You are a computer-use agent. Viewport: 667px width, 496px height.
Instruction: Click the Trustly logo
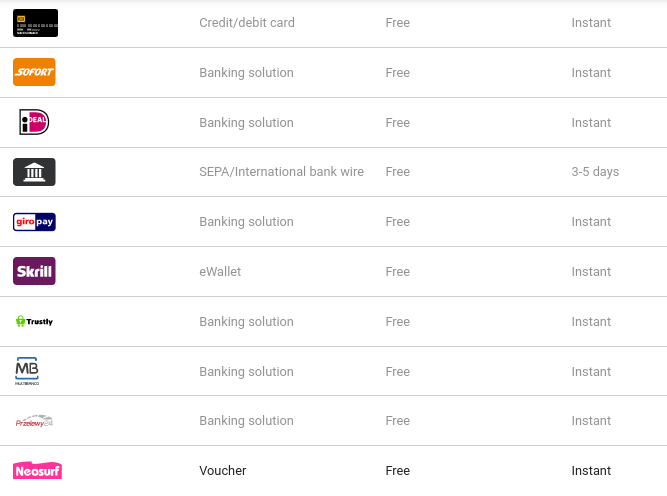click(34, 321)
